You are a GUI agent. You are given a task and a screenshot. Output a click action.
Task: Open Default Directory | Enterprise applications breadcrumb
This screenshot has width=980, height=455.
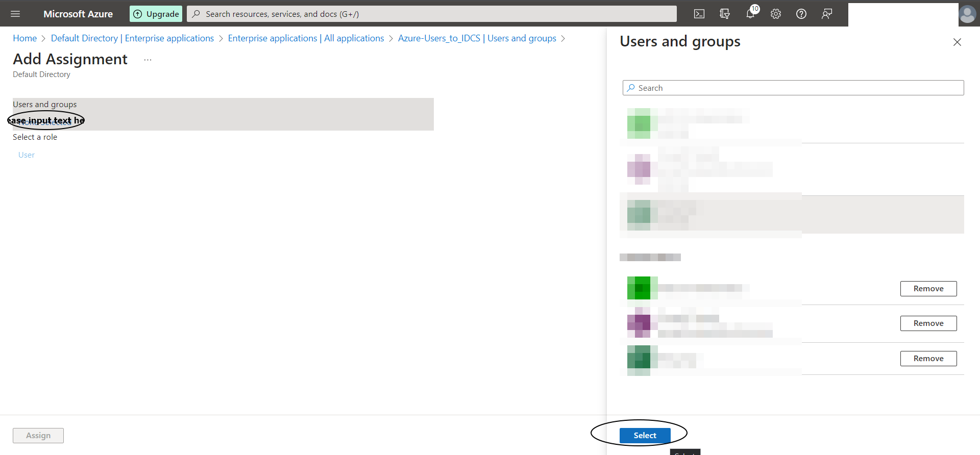[132, 38]
